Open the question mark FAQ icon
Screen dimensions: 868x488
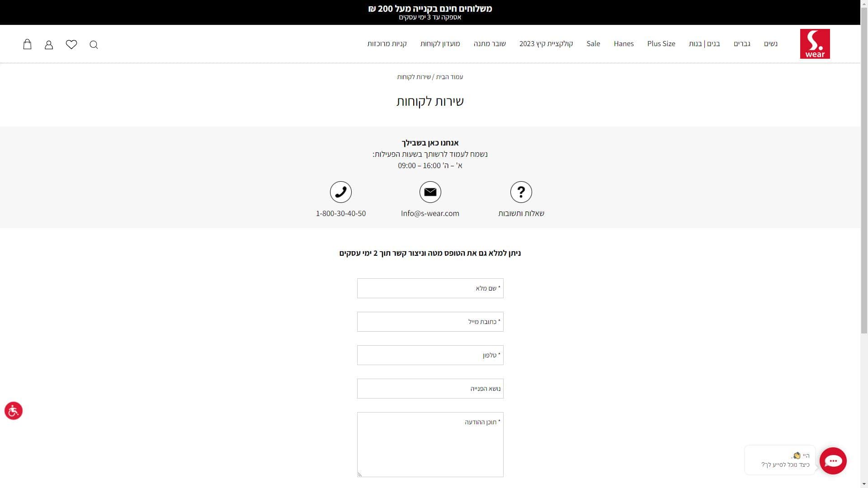[x=521, y=192]
